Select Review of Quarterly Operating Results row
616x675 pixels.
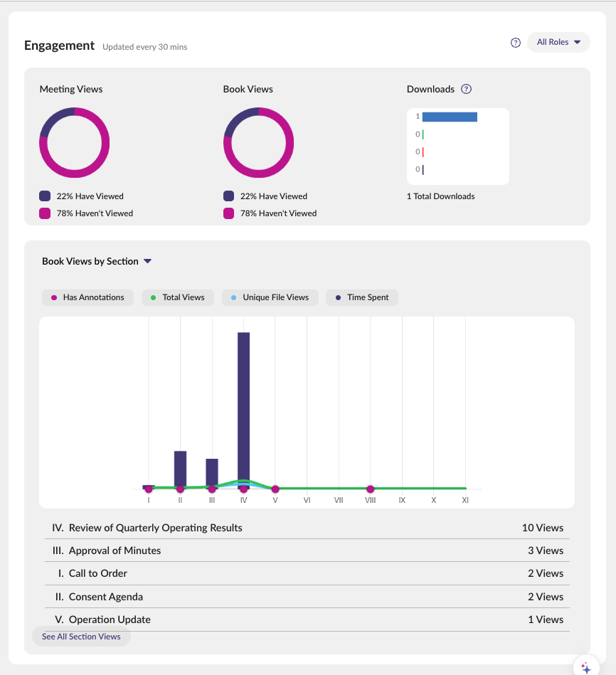[307, 528]
